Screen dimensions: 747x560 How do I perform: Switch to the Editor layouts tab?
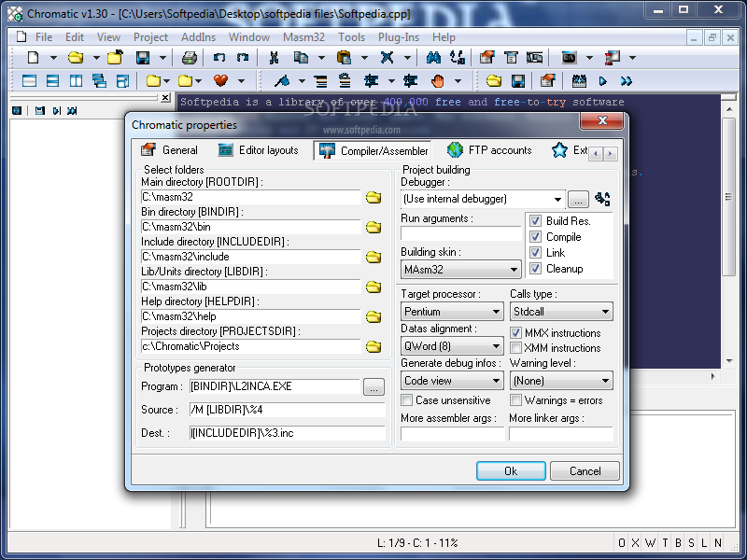[259, 150]
